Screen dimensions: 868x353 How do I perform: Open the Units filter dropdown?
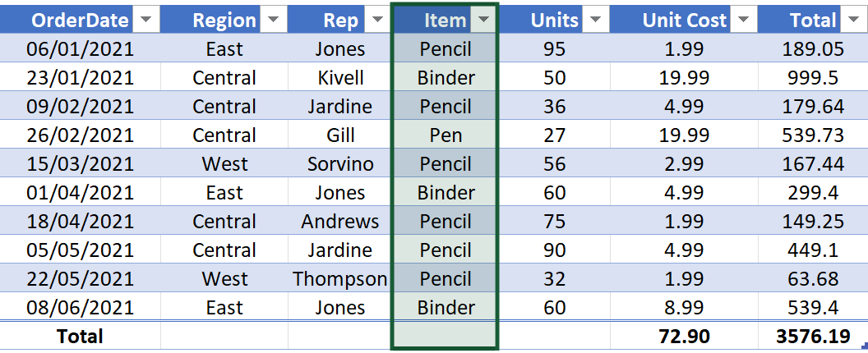pyautogui.click(x=596, y=21)
